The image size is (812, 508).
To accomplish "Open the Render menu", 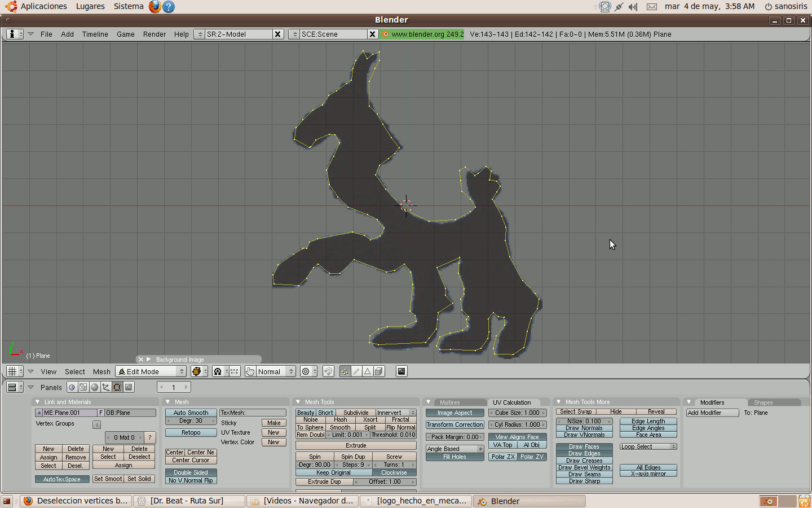I will pyautogui.click(x=155, y=34).
